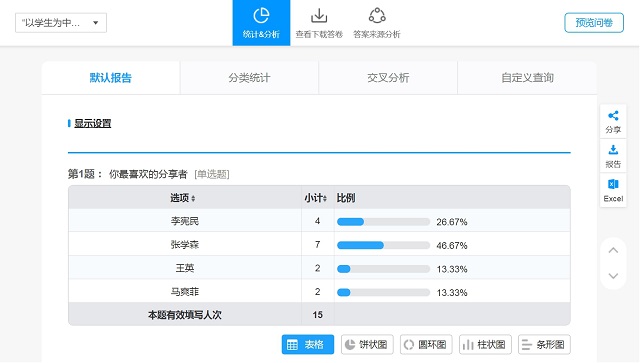Open the 统计&分析 tab

(x=261, y=23)
